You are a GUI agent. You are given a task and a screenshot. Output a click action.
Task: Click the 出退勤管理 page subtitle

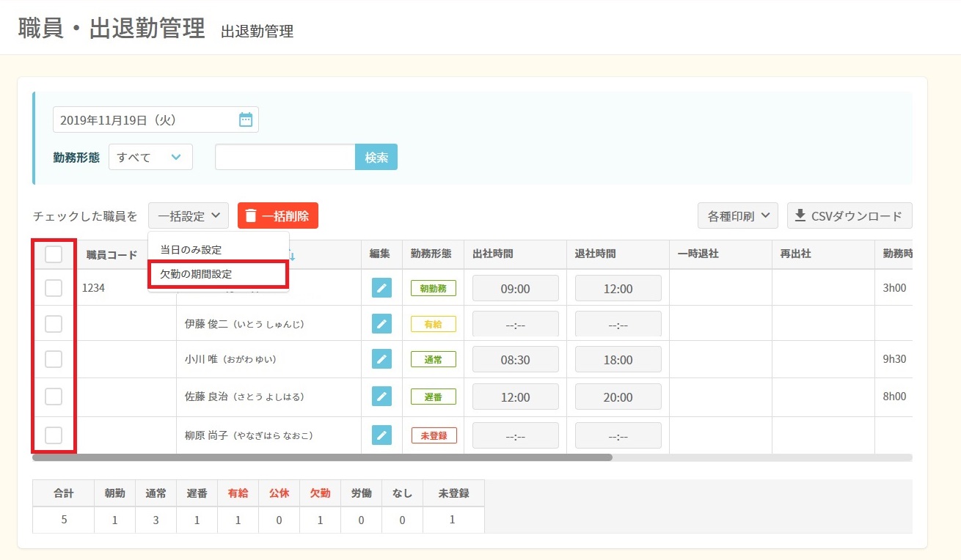coord(257,32)
